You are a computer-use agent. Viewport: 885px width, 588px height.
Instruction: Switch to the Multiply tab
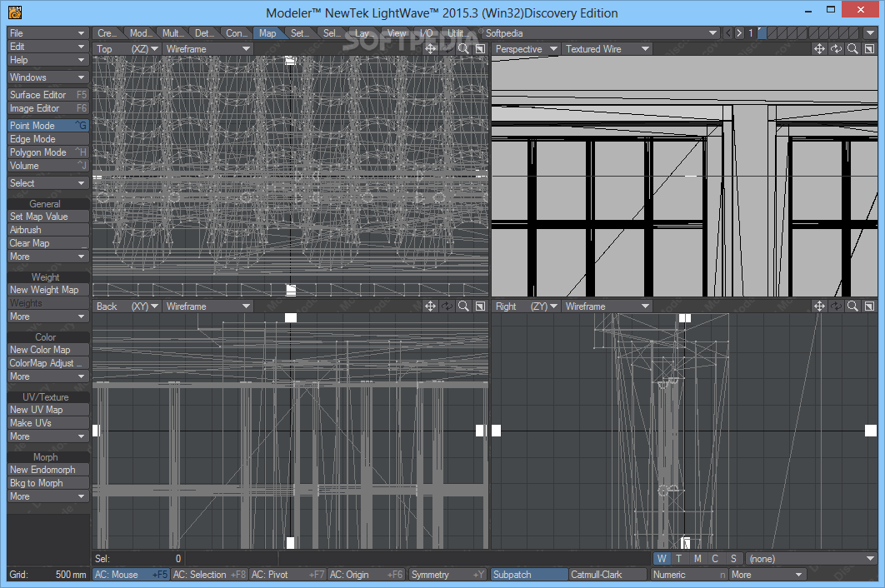coord(172,33)
